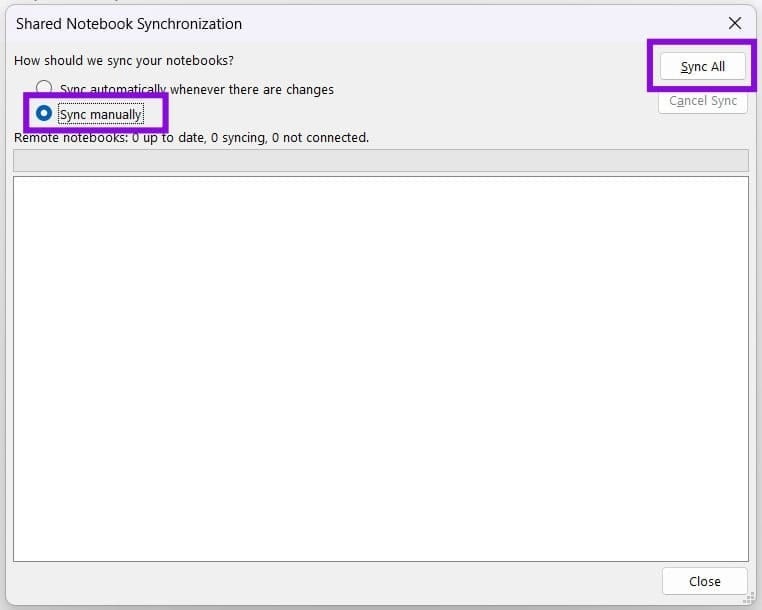The height and width of the screenshot is (610, 762).
Task: Click the Sync All button
Action: tap(702, 66)
